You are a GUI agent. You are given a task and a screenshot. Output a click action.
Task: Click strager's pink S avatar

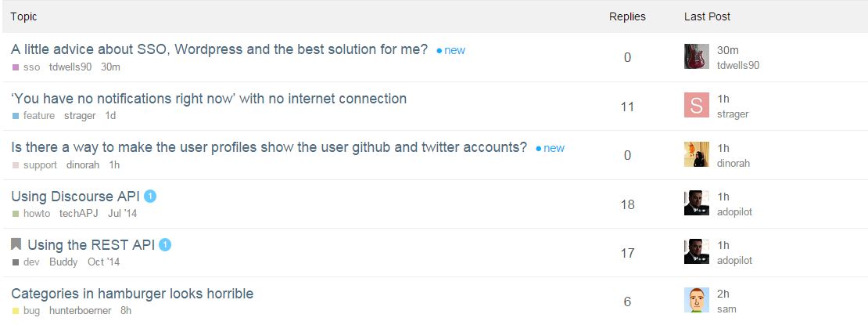(x=696, y=106)
